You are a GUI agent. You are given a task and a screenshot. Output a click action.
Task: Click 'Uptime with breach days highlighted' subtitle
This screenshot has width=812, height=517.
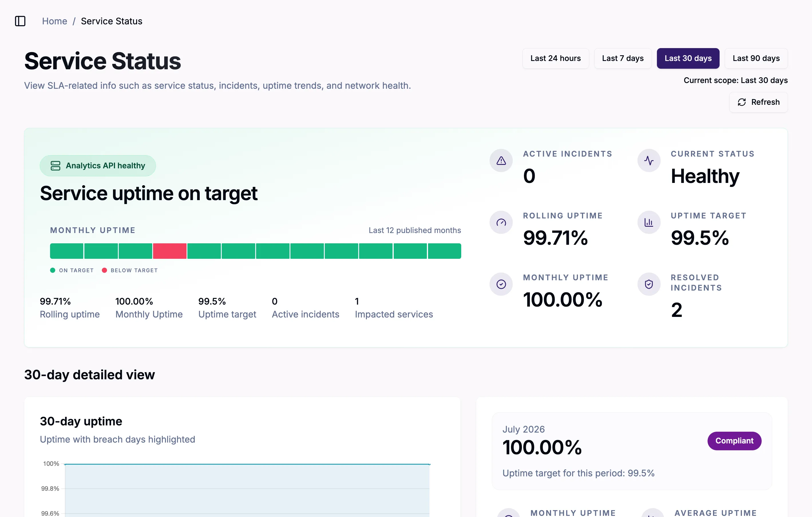click(x=117, y=439)
